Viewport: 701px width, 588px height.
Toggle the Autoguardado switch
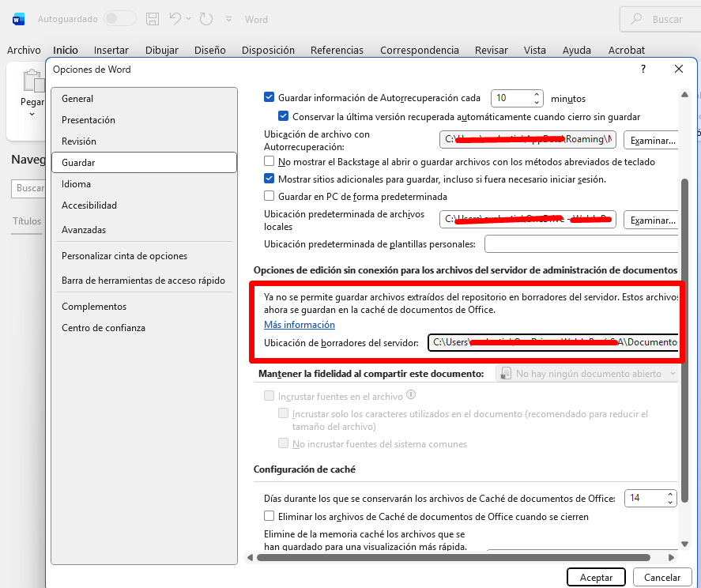120,19
